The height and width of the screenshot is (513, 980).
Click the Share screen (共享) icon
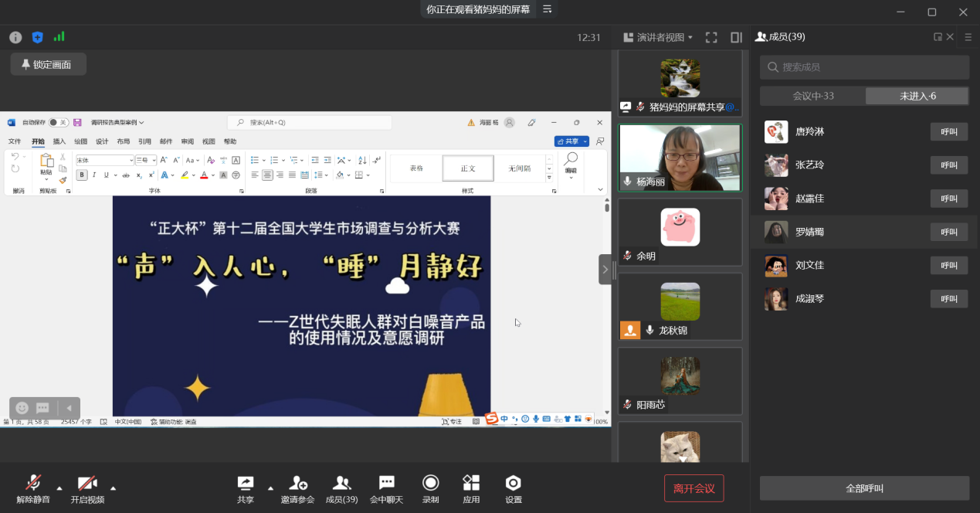[246, 484]
